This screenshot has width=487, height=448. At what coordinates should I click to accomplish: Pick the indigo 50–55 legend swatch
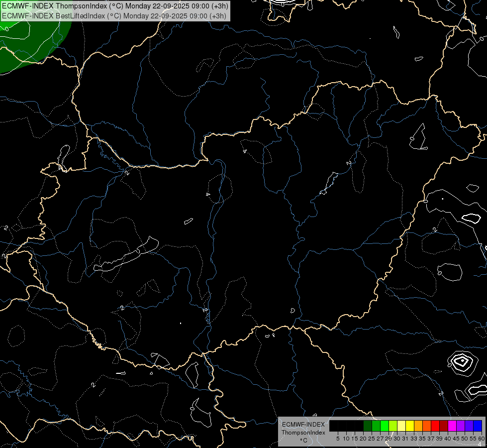pyautogui.click(x=469, y=426)
